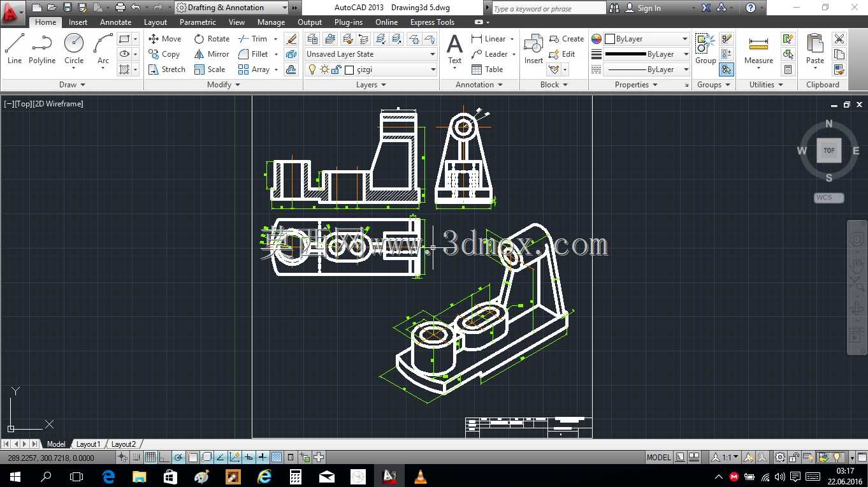Expand the Draw panel options
868x487 pixels.
pos(72,85)
